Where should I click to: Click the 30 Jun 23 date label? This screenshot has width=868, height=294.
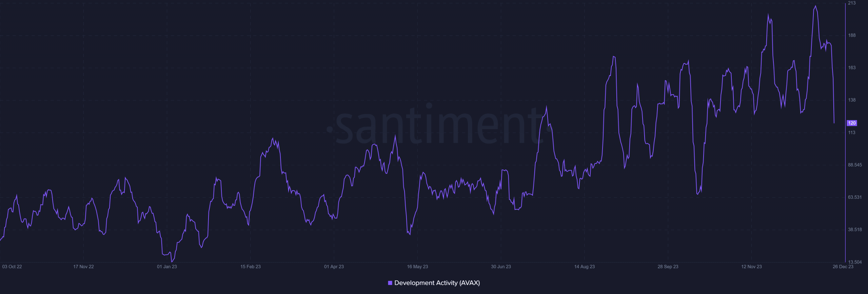point(501,267)
